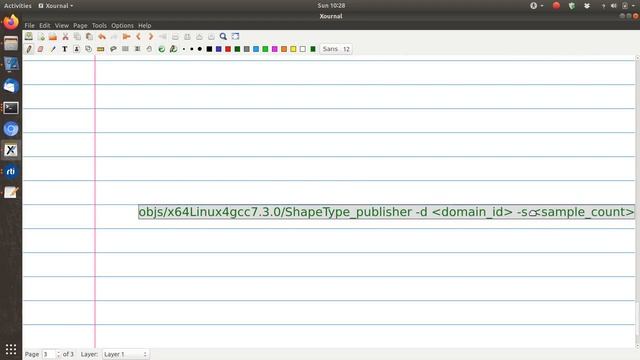Jump to the first page
Viewport: 640px width, 360px height.
pyautogui.click(x=127, y=36)
